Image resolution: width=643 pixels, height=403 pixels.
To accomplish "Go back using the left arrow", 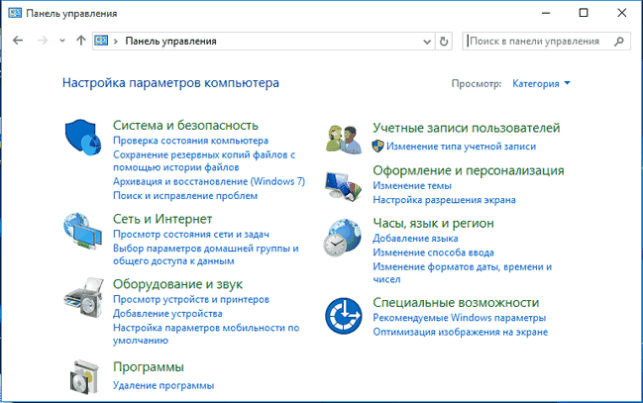I will [18, 41].
